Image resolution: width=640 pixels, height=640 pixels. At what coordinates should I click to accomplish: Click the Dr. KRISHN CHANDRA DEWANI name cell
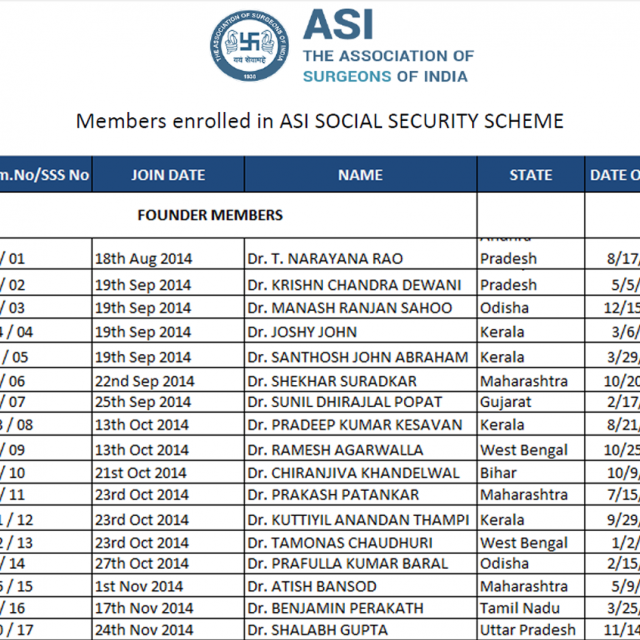pyautogui.click(x=354, y=284)
